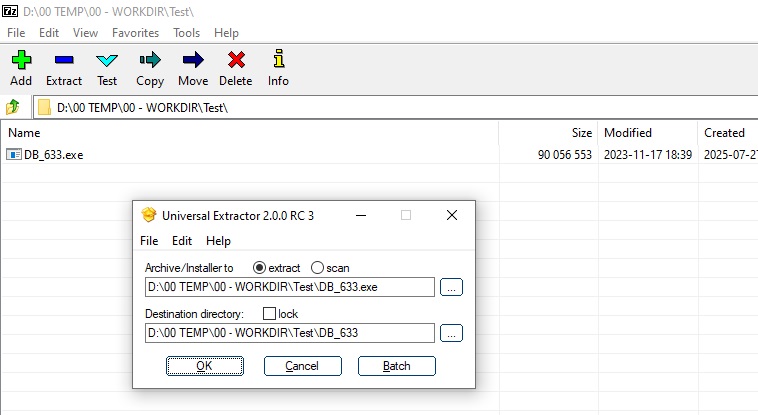Click the Extract toolbar icon in 7-Zip

click(64, 60)
